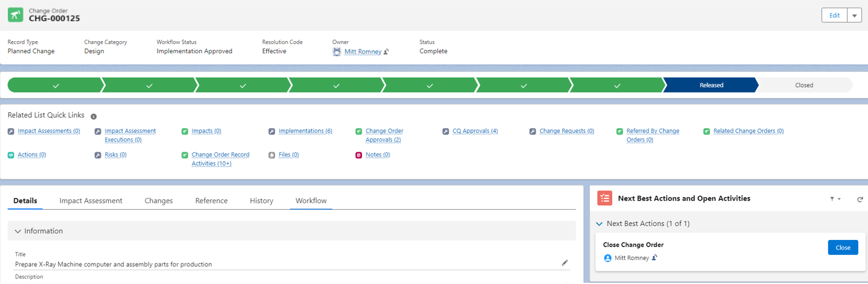The image size is (868, 284).
Task: Open the filter dropdown in Next Best Actions
Action: click(835, 199)
